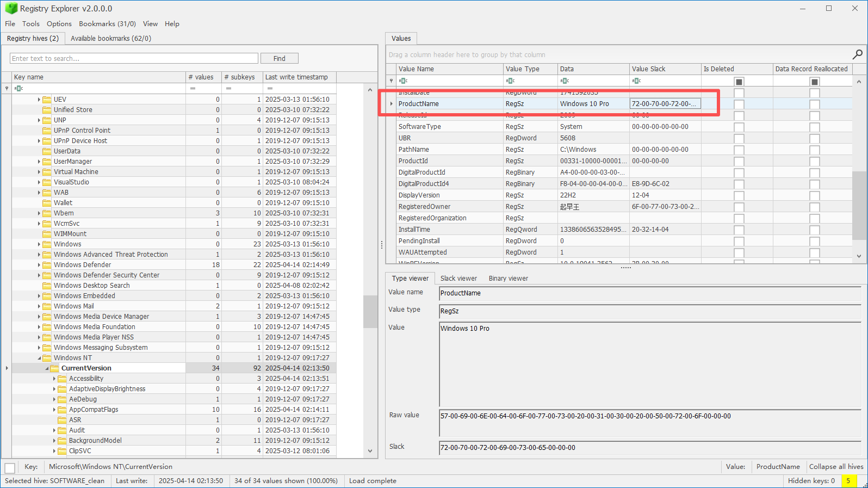Viewport: 868px width, 488px height.
Task: Open the File menu
Action: pyautogui.click(x=10, y=24)
